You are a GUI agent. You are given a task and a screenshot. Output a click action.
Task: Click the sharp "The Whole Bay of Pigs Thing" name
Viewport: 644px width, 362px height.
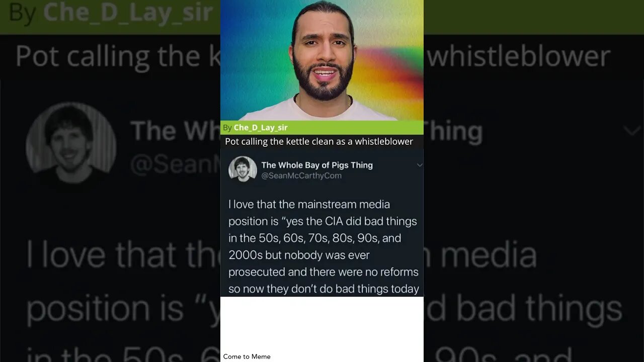click(317, 165)
